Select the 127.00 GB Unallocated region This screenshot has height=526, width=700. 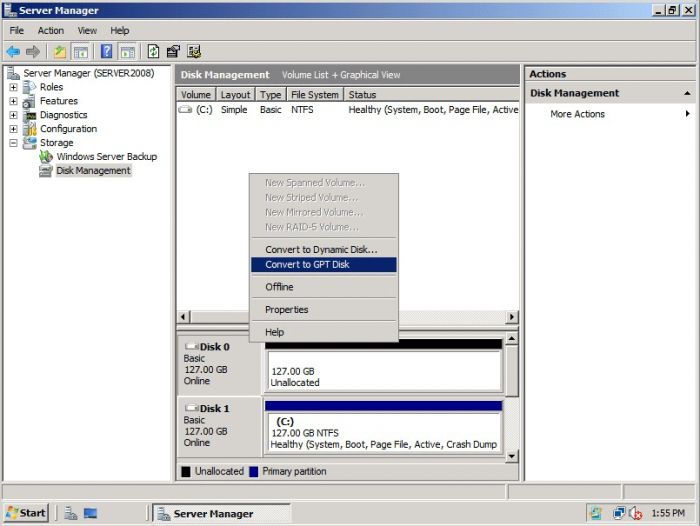click(x=384, y=372)
